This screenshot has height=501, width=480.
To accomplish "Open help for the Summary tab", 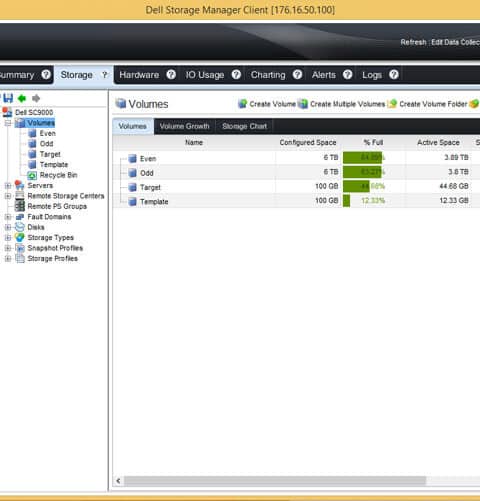I will (46, 74).
